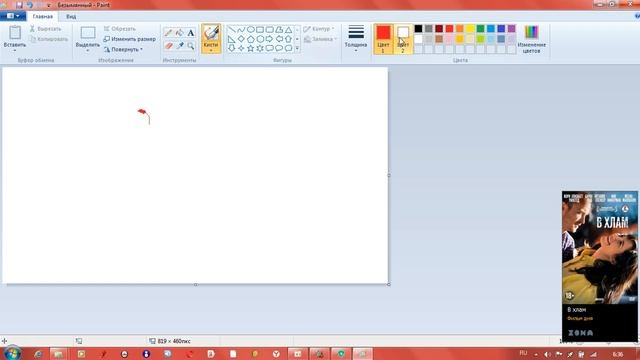Image resolution: width=640 pixels, height=360 pixels.
Task: Expand the shapes gallery with the bottom arrow
Action: click(x=297, y=49)
